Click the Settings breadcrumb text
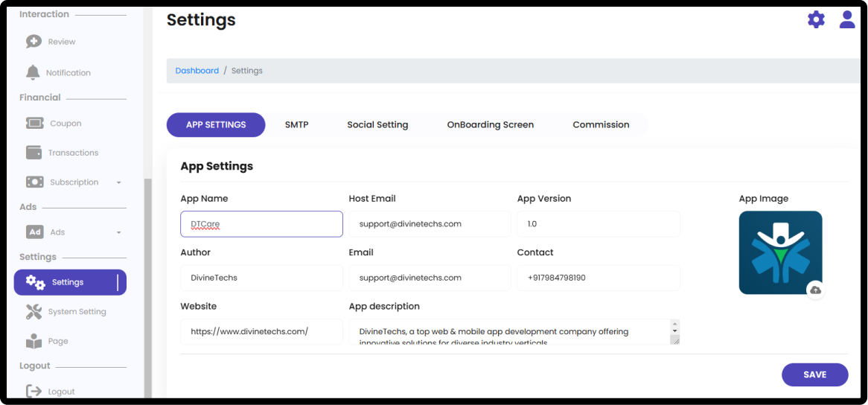The image size is (868, 405). point(247,71)
